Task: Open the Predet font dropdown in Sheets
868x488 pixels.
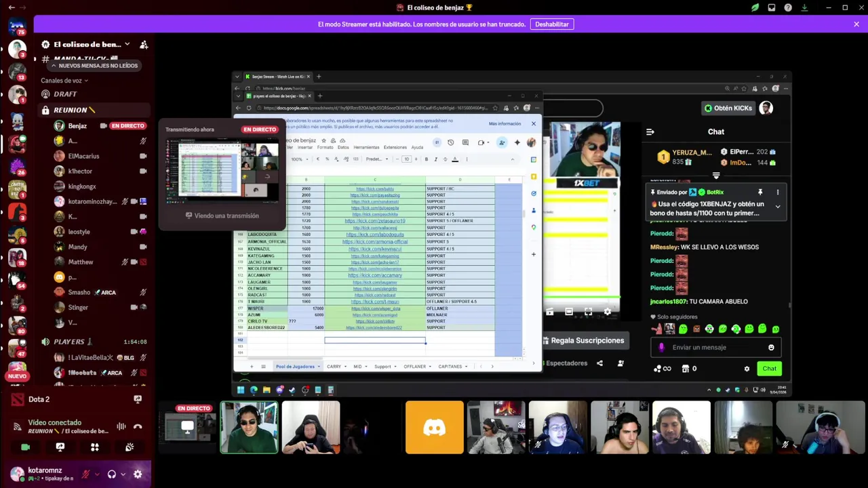Action: pyautogui.click(x=376, y=159)
